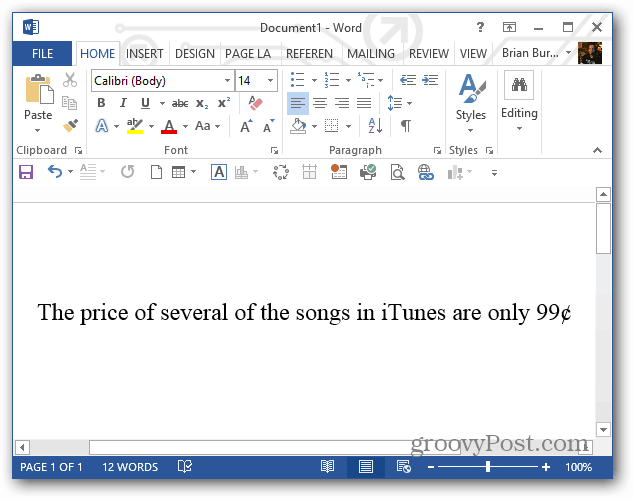The image size is (633, 499).
Task: Toggle Subscript formatting
Action: click(202, 104)
